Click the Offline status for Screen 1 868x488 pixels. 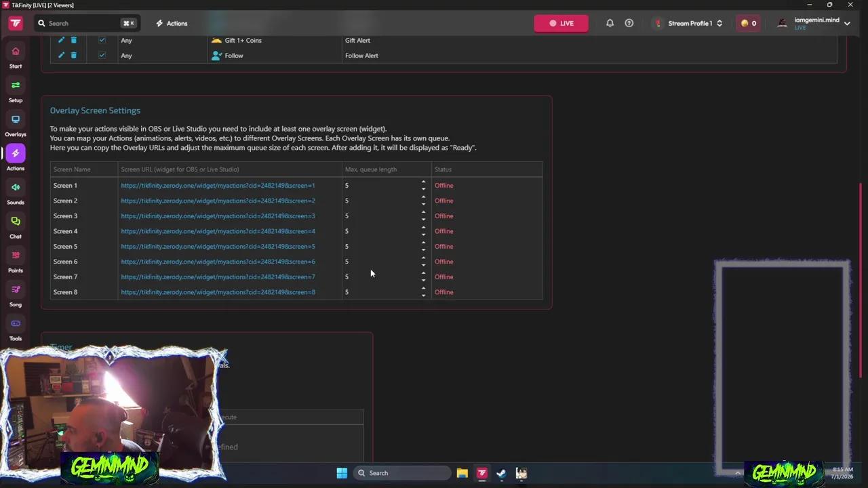tap(443, 185)
